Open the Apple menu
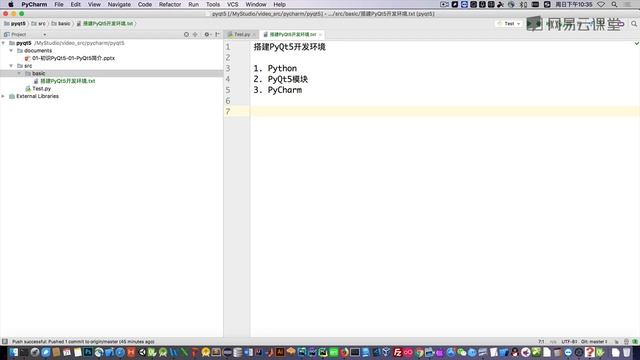 [11, 4]
